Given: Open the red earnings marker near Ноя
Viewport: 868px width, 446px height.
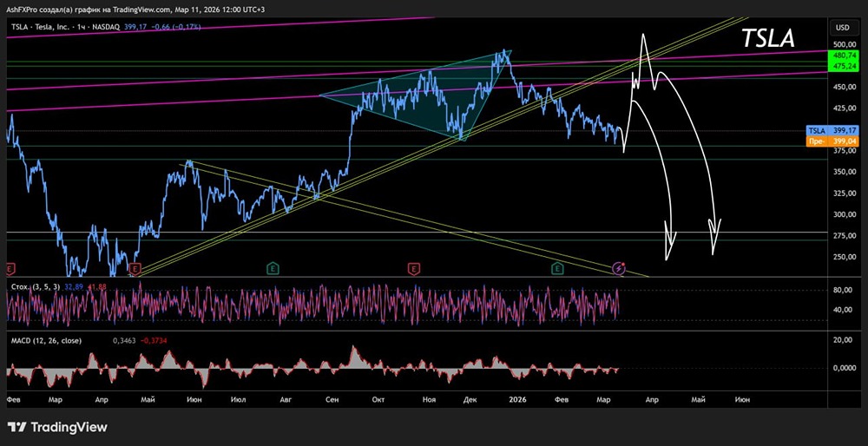Looking at the screenshot, I should [414, 269].
